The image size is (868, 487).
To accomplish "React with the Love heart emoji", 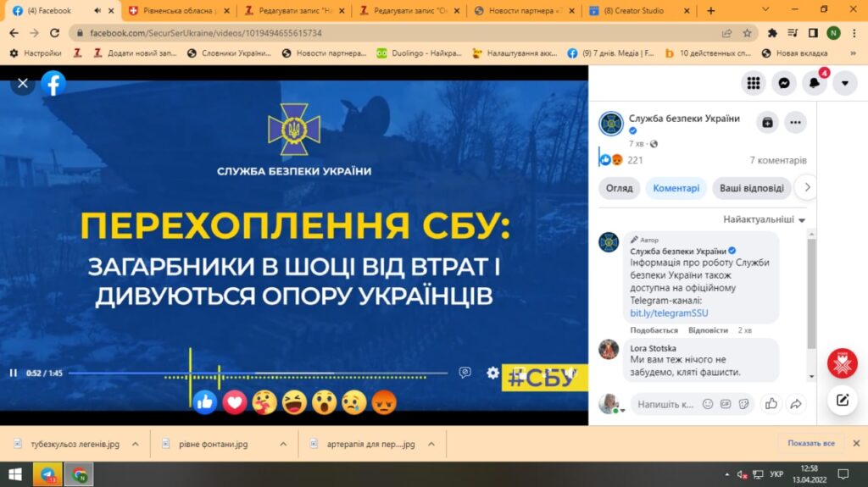I will (x=235, y=402).
